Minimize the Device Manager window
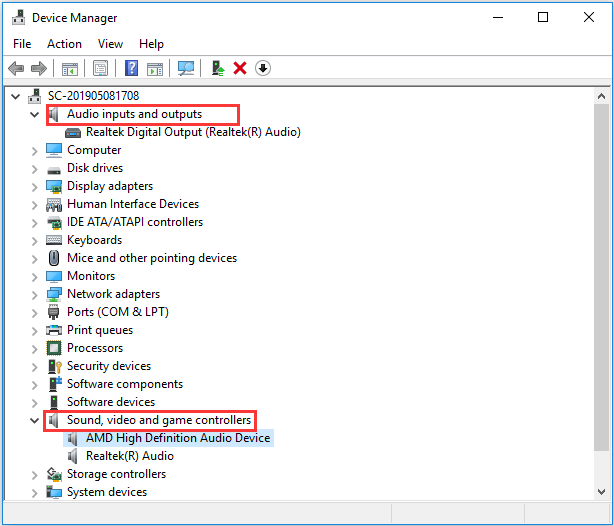 coord(498,18)
